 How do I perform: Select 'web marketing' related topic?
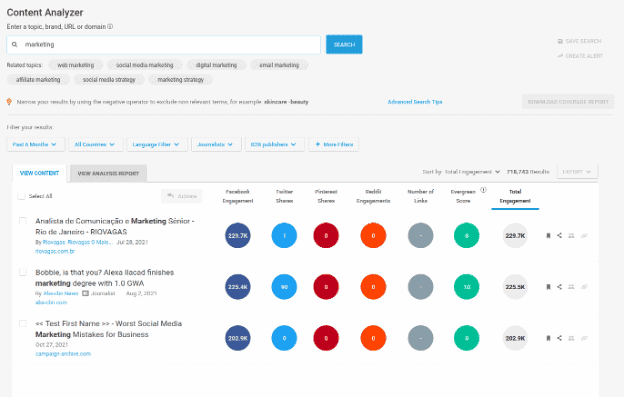tap(76, 65)
